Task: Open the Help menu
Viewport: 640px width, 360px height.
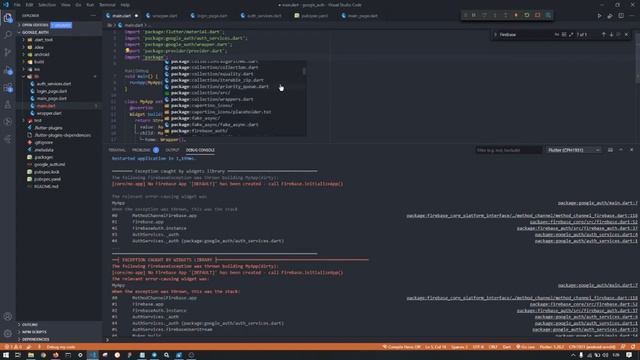Action: click(125, 5)
